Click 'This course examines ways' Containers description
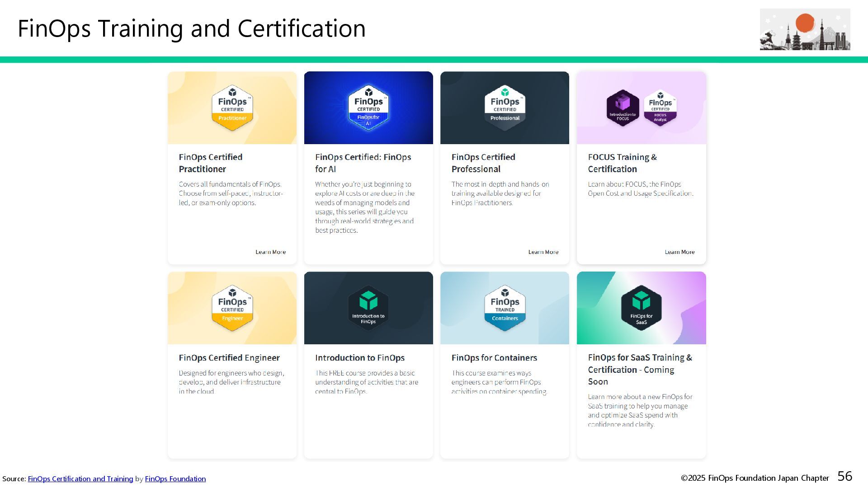This screenshot has width=868, height=488. point(500,382)
